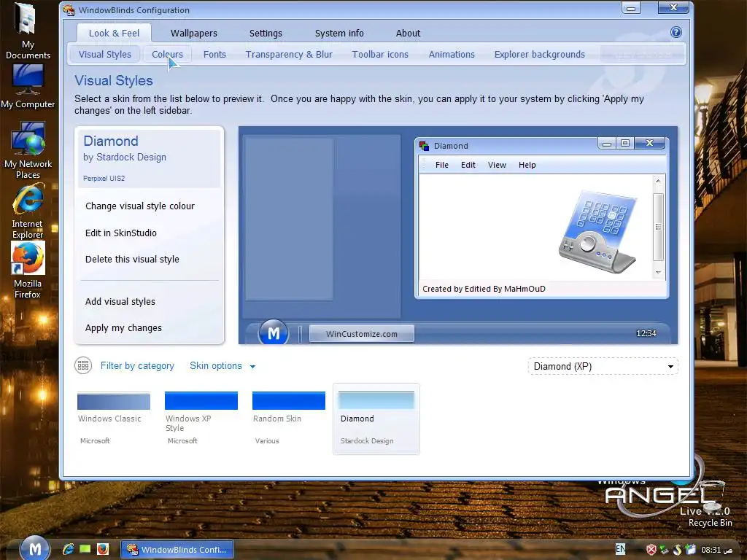Screen dimensions: 747x560
Task: Click the preview scrollbar down arrow
Action: pos(658,273)
